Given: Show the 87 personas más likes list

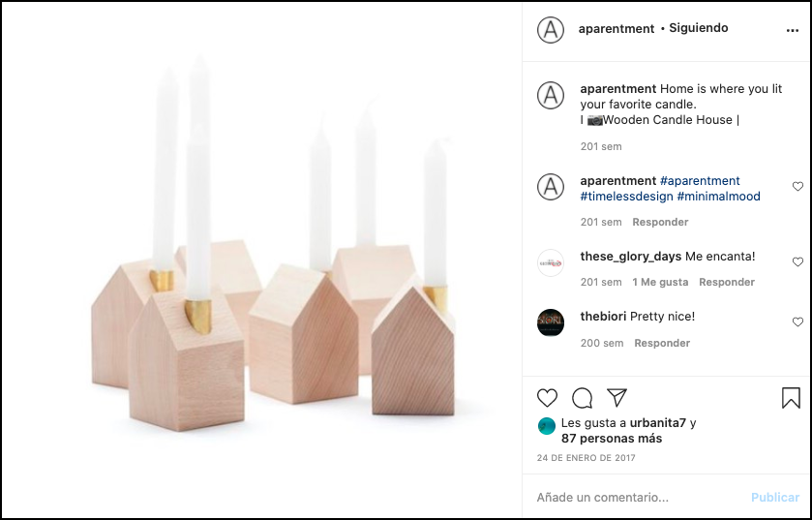Looking at the screenshot, I should tap(612, 438).
